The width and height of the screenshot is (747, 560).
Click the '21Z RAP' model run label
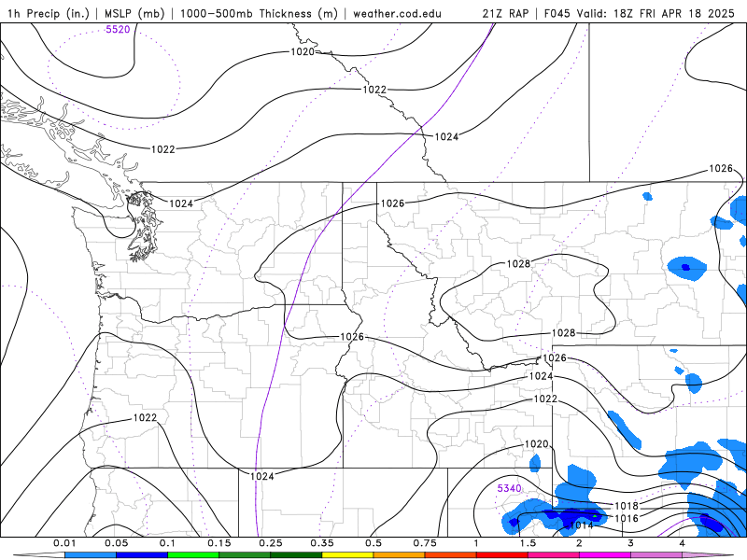click(x=505, y=13)
